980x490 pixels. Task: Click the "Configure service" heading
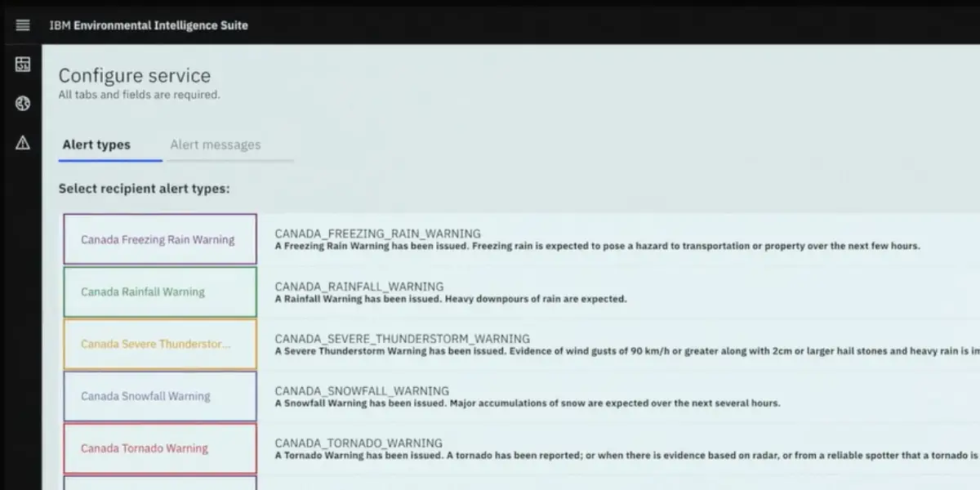tap(135, 76)
